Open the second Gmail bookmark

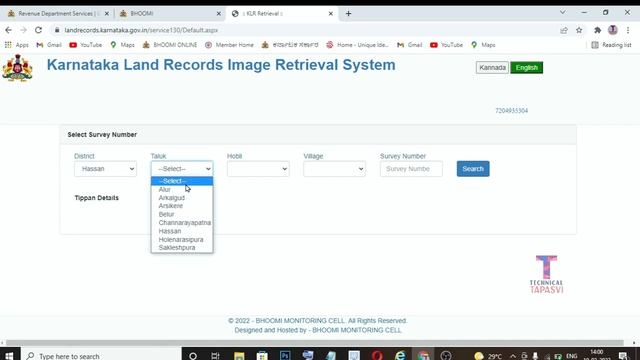(x=410, y=45)
